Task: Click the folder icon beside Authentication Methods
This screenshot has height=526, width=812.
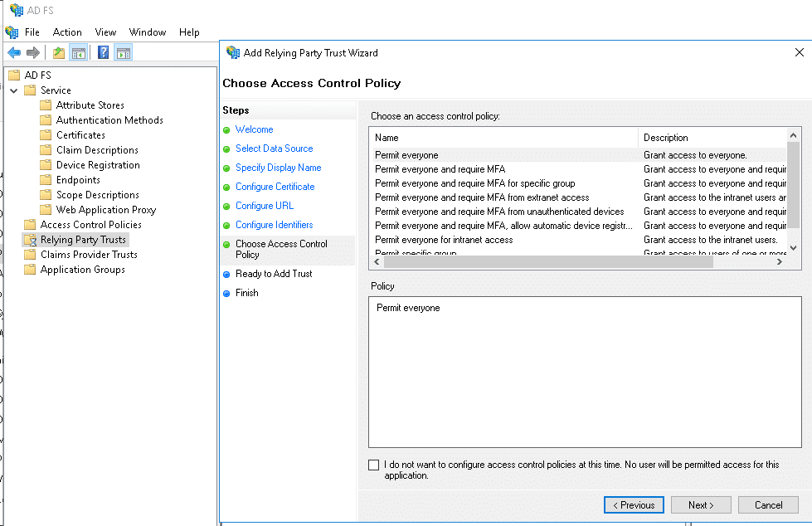Action: click(46, 120)
